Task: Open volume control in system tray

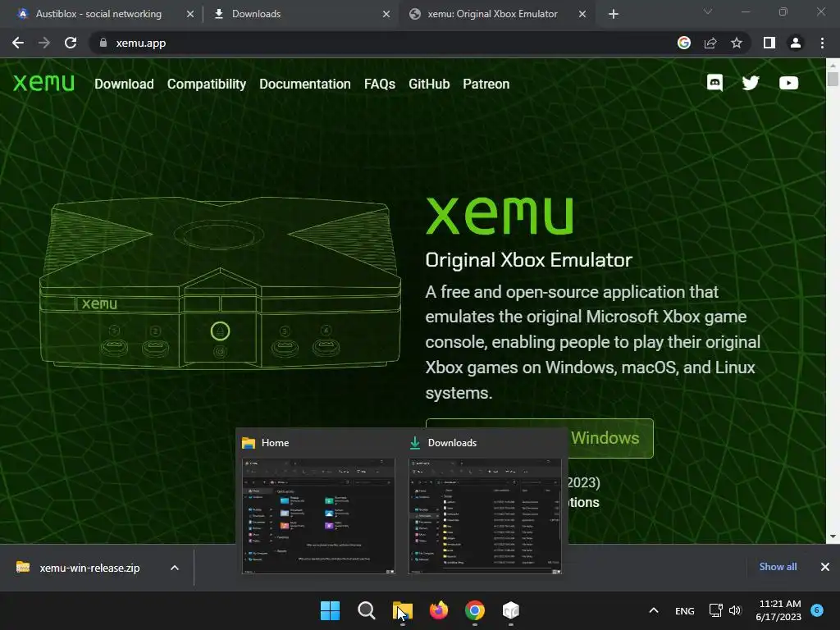Action: coord(735,610)
